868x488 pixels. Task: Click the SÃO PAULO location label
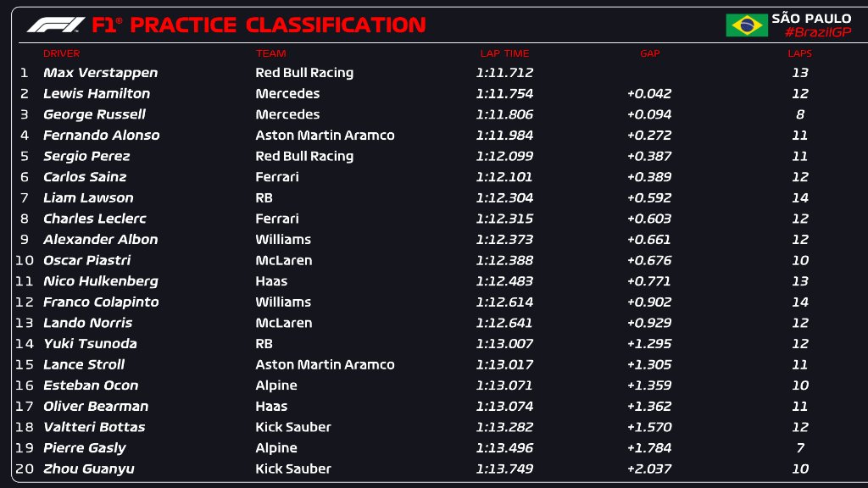click(811, 19)
